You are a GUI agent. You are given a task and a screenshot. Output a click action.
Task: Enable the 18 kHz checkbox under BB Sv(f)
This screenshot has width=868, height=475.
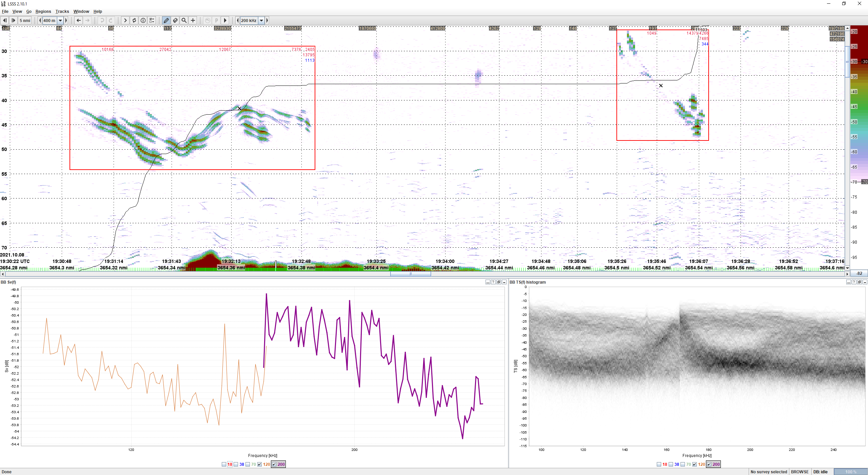224,464
